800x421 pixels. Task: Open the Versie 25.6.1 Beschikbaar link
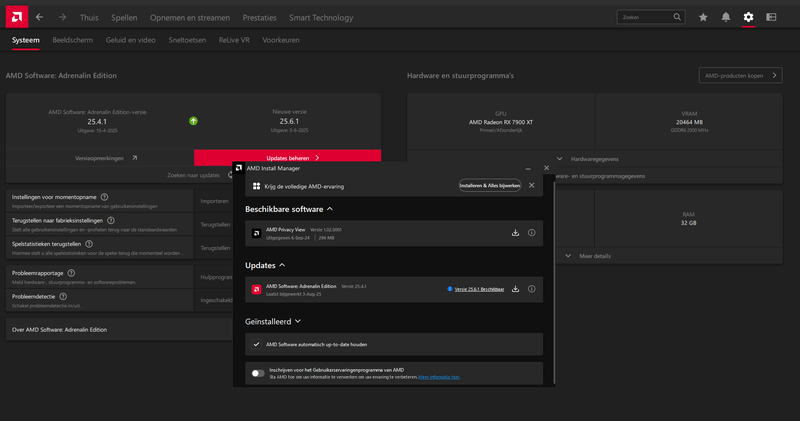coord(478,289)
